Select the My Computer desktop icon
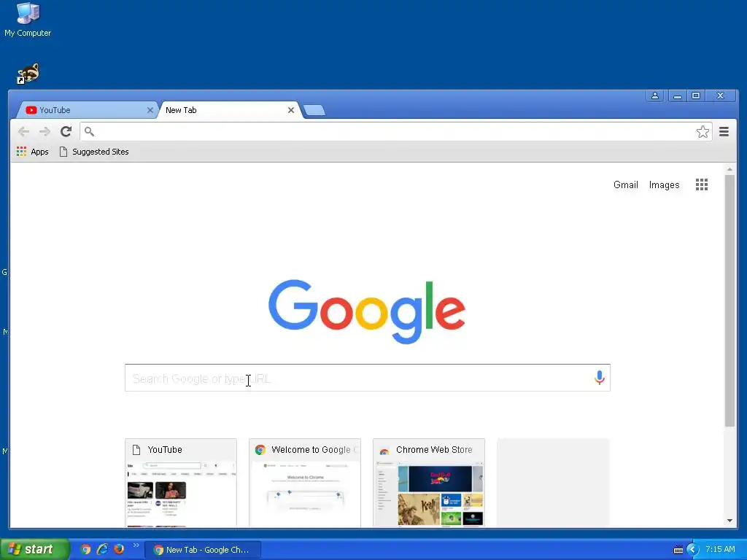 pos(28,20)
